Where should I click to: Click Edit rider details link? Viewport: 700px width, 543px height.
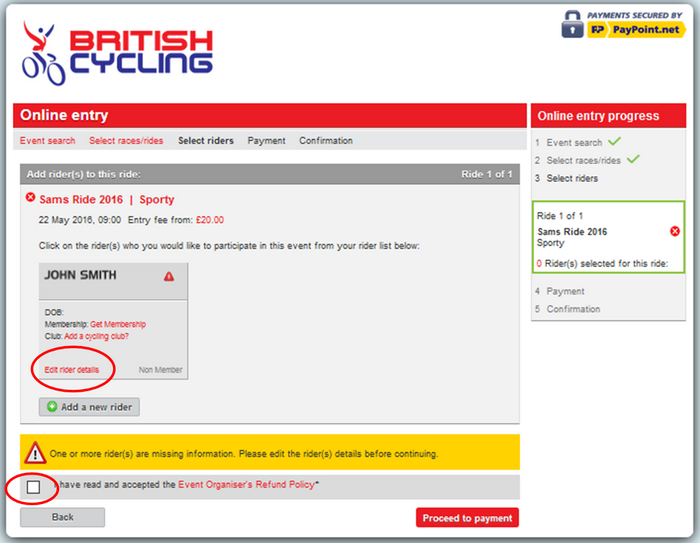[x=71, y=370]
